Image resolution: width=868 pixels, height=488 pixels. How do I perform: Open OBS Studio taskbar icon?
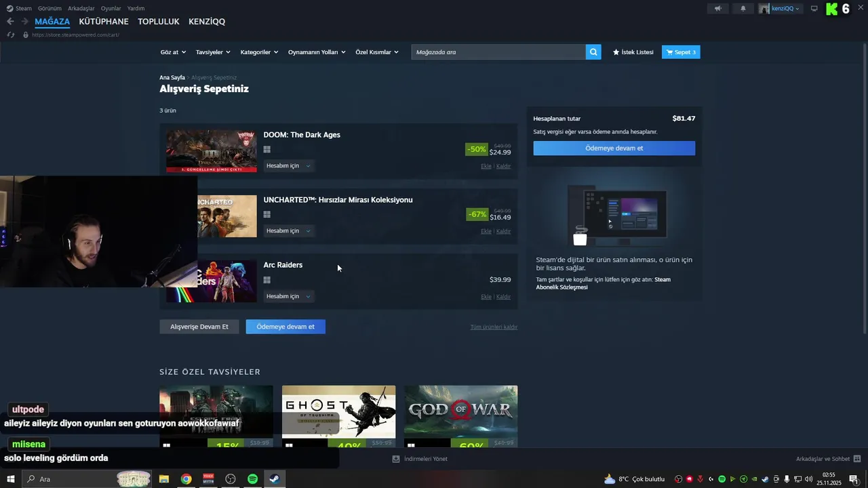(231, 479)
